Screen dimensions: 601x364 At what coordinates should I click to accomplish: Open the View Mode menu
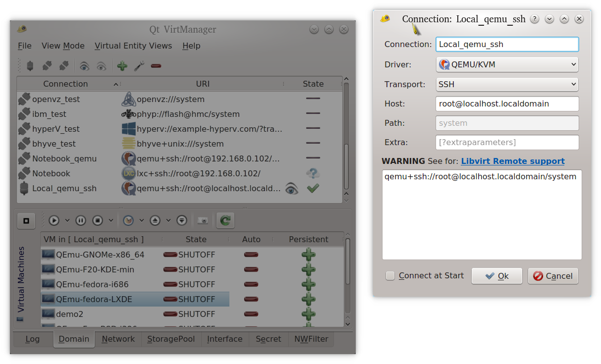[63, 46]
